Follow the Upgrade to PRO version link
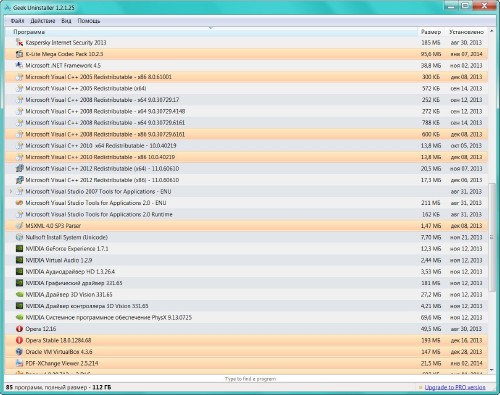 pyautogui.click(x=455, y=387)
